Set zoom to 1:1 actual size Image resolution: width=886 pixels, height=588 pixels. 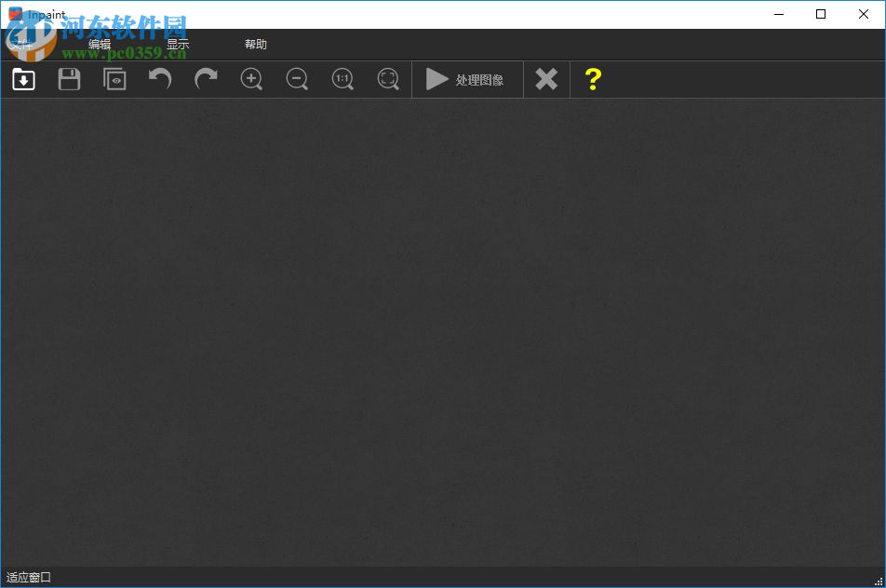pyautogui.click(x=342, y=79)
